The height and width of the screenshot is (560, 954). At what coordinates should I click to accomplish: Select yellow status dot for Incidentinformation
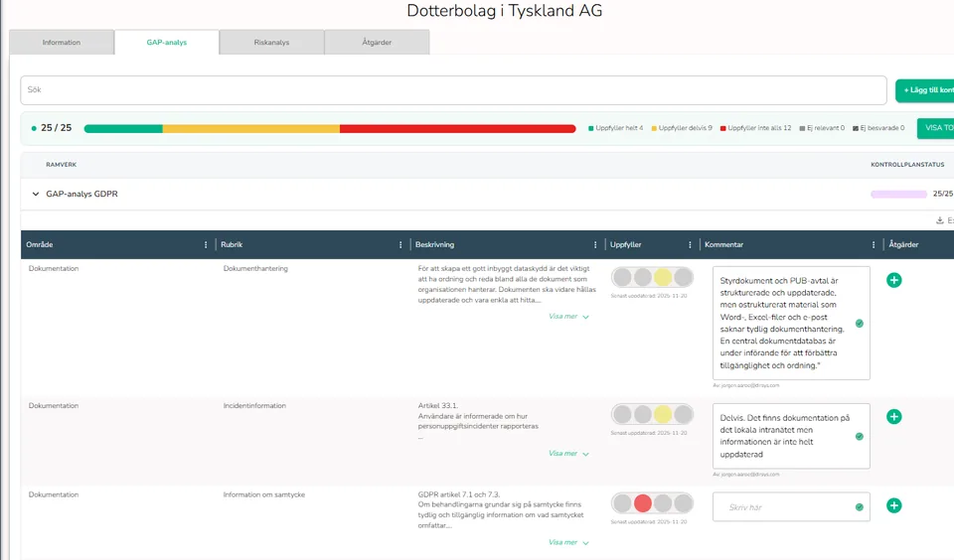(x=663, y=415)
